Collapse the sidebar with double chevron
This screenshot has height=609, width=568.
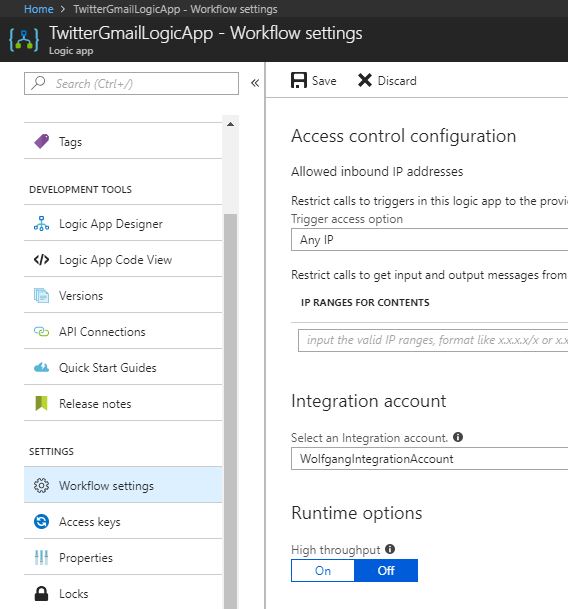pyautogui.click(x=255, y=83)
